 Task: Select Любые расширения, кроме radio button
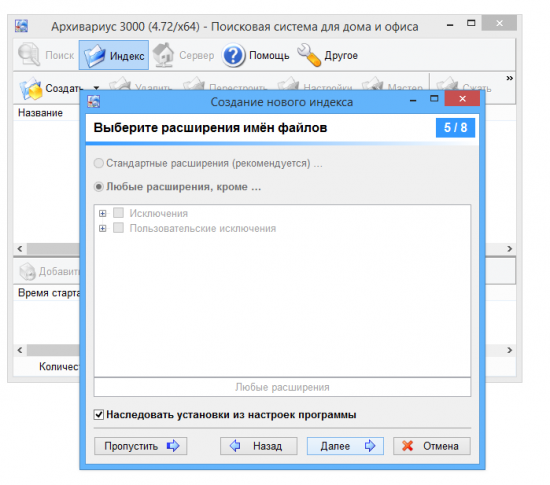click(x=99, y=187)
